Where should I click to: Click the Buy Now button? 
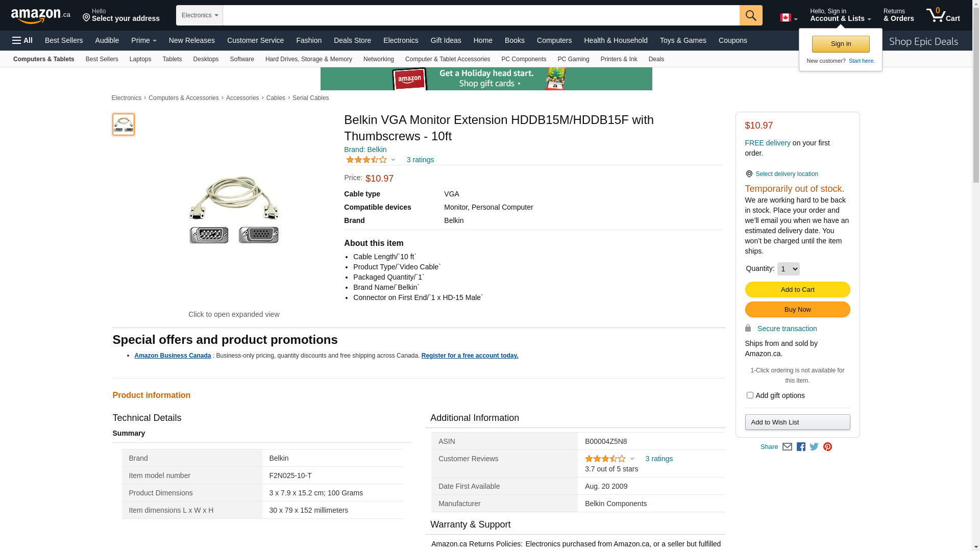coord(797,310)
